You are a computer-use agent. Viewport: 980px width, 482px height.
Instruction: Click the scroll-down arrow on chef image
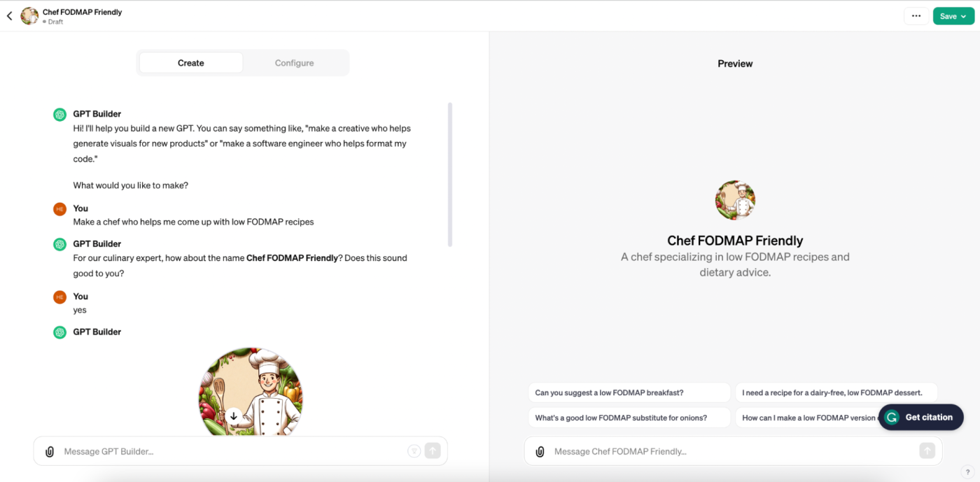234,416
